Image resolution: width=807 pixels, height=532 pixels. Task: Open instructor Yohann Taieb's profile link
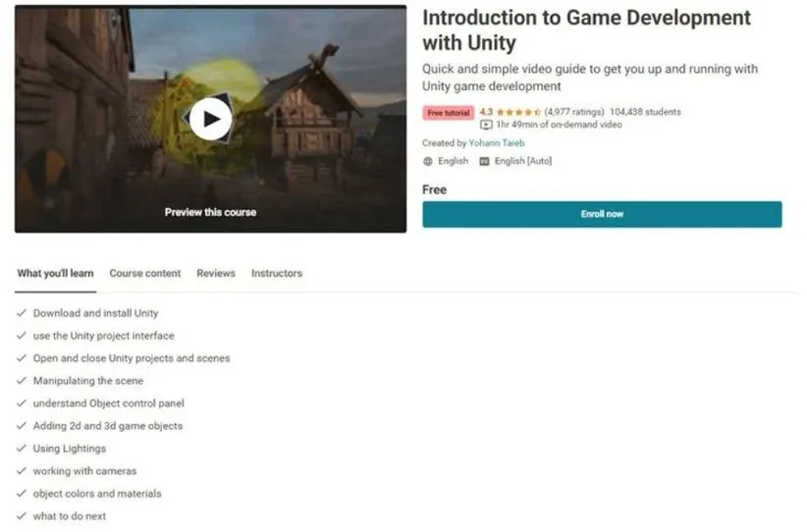pyautogui.click(x=497, y=143)
